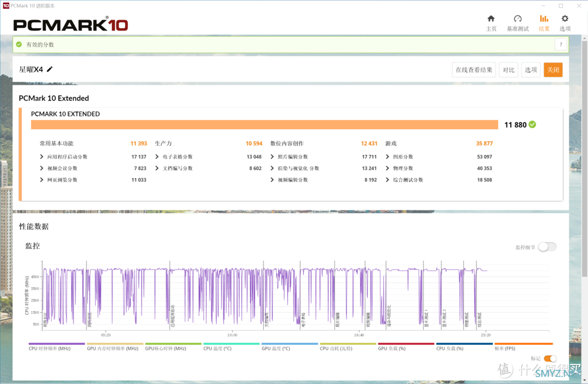Select CPU 负载 (%) dark blue legend

point(464,347)
